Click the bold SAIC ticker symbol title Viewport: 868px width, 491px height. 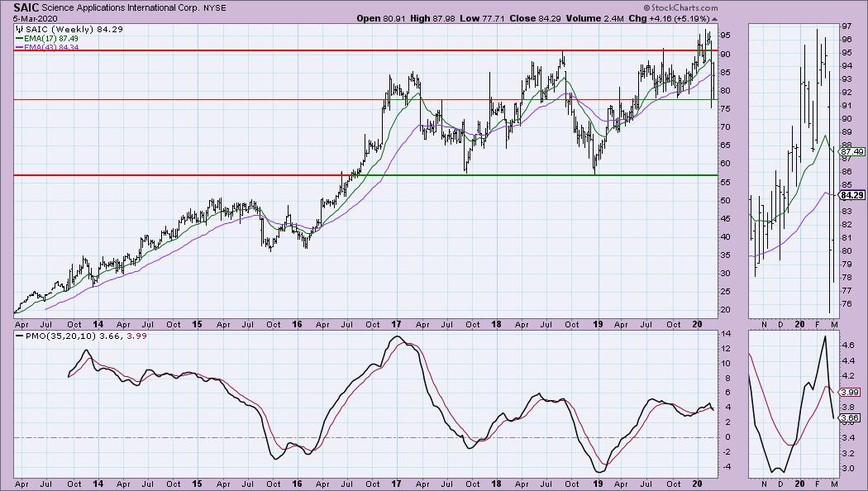[26, 7]
